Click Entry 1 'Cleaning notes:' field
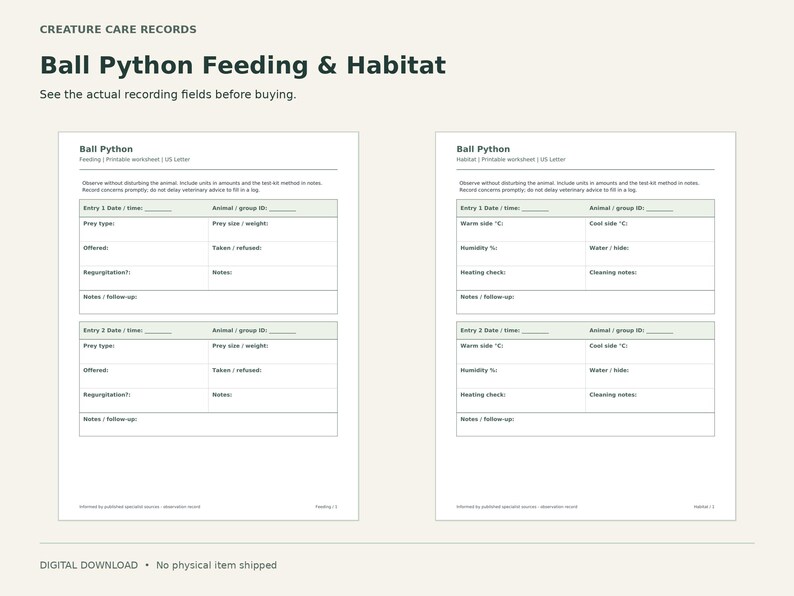The image size is (794, 596). point(650,278)
